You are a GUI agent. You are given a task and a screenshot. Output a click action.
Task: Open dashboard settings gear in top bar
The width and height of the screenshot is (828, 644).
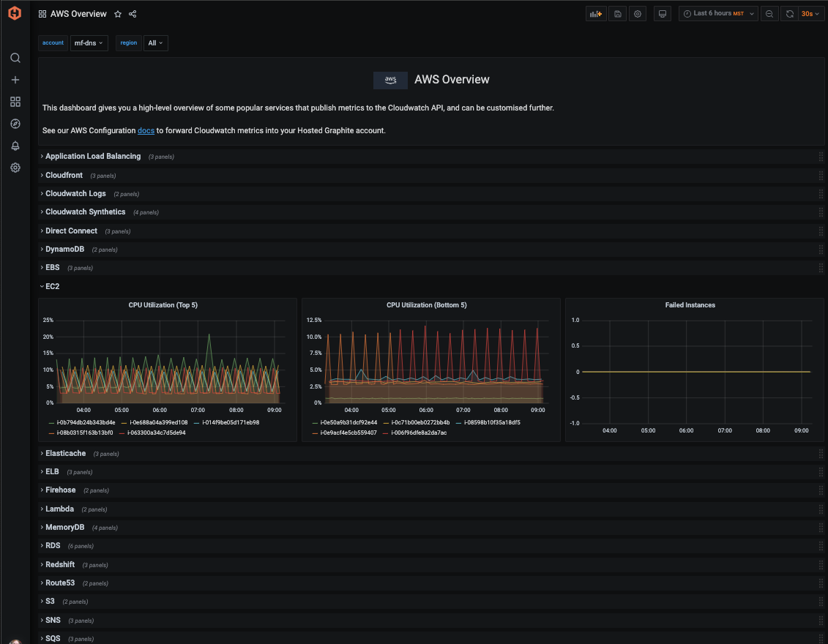pyautogui.click(x=638, y=14)
